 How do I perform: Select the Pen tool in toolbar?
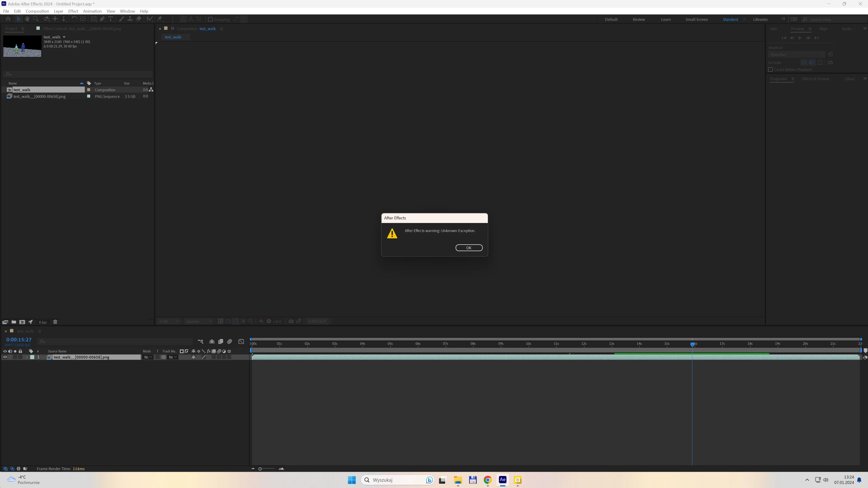(x=102, y=19)
